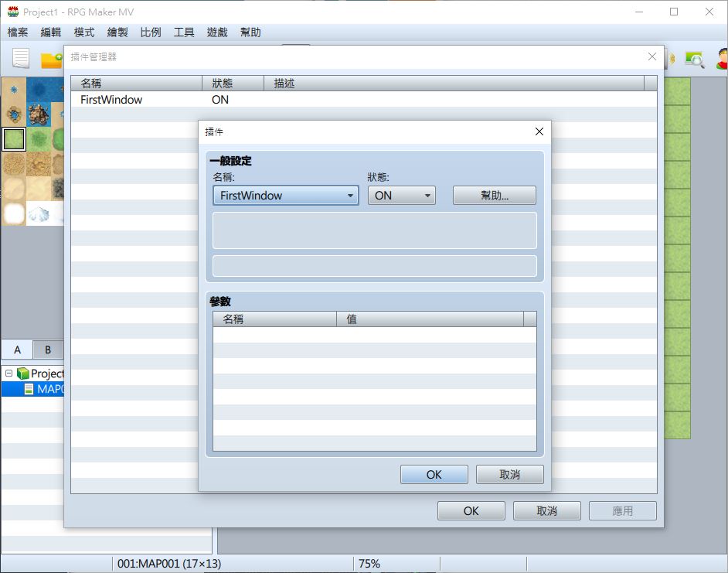Collapse the Project tree node
The image size is (728, 573).
9,373
